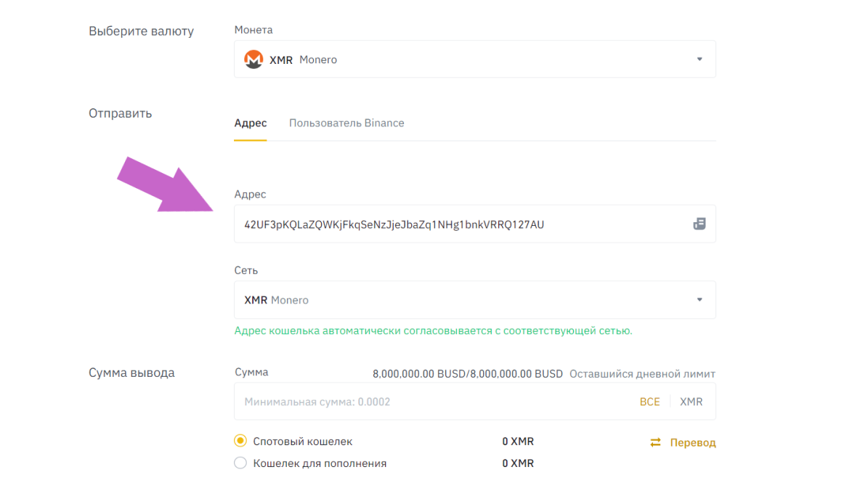Switch to the Пользователь Binance tab
868x488 pixels.
point(346,123)
